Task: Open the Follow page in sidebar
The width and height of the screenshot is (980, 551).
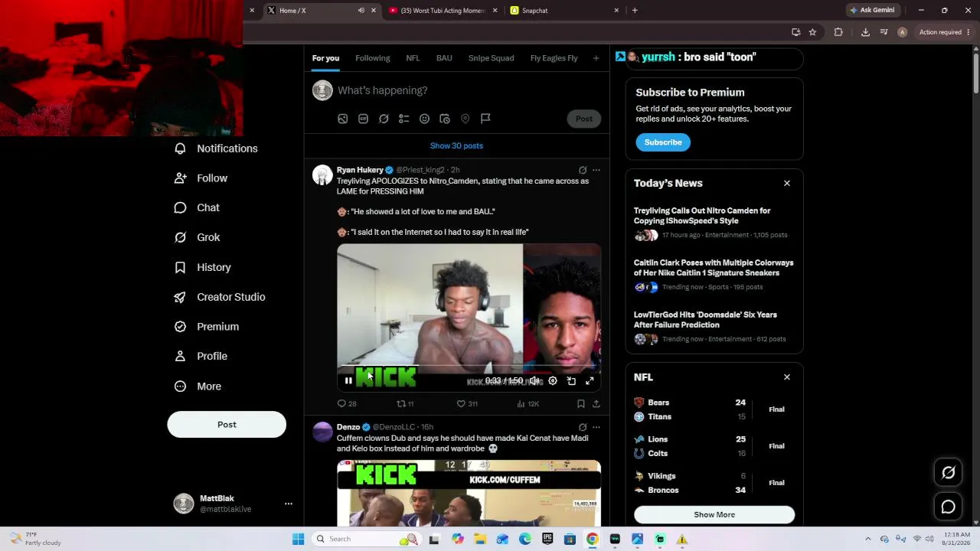Action: [x=201, y=178]
